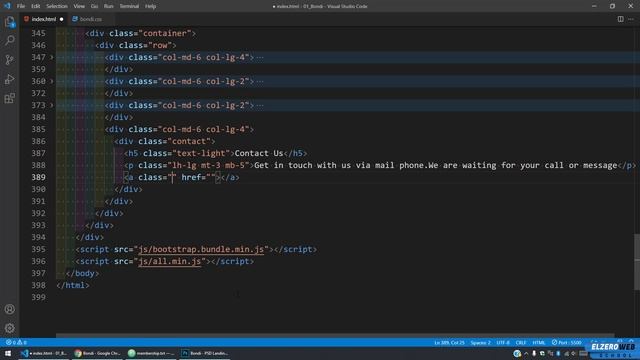The height and width of the screenshot is (360, 640).
Task: Open the Go menu
Action: point(94,6)
